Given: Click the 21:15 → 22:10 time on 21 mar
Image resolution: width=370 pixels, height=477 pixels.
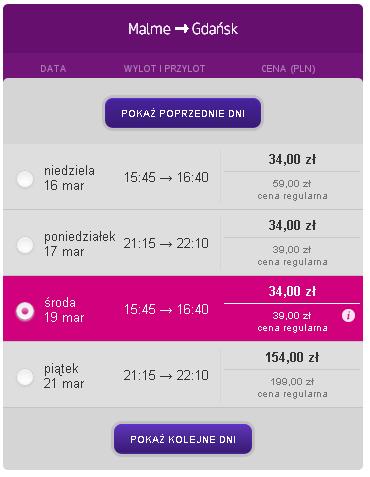Looking at the screenshot, I should (x=166, y=376).
